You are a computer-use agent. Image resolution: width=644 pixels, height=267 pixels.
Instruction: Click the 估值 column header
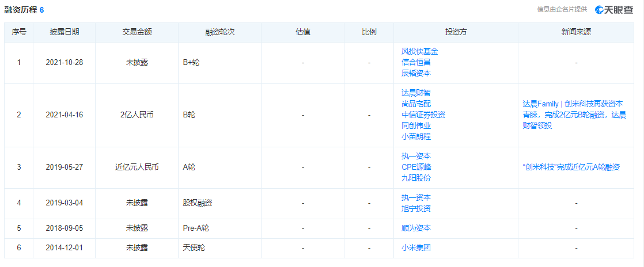[x=303, y=32]
